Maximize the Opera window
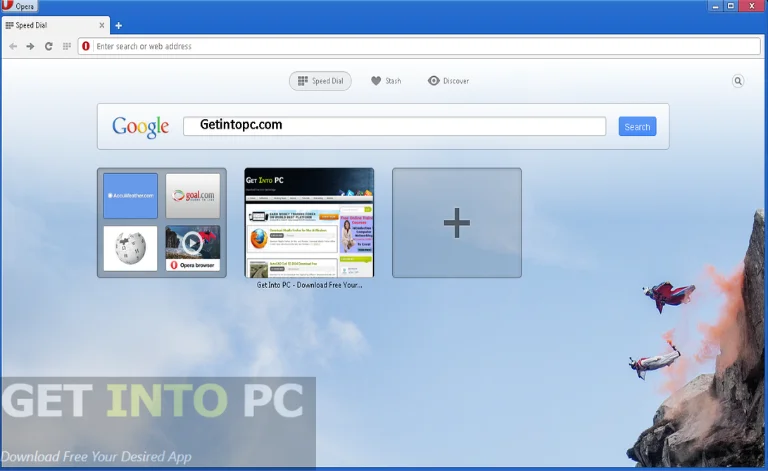 (x=731, y=6)
